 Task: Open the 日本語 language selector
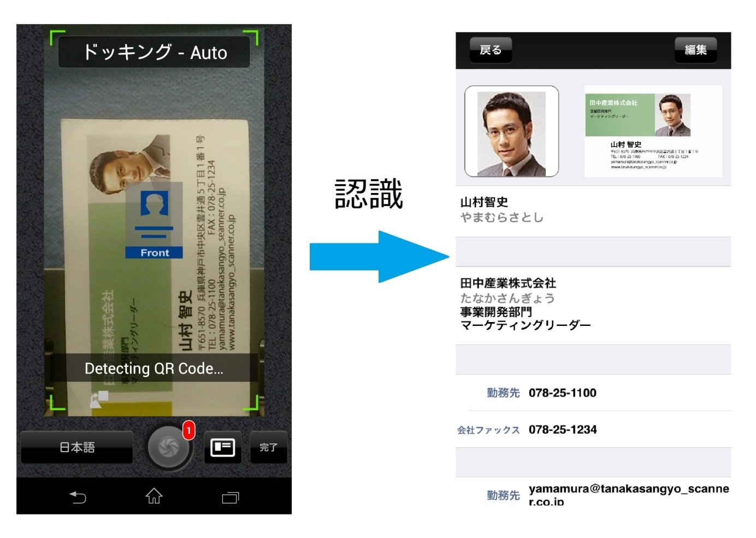[77, 447]
